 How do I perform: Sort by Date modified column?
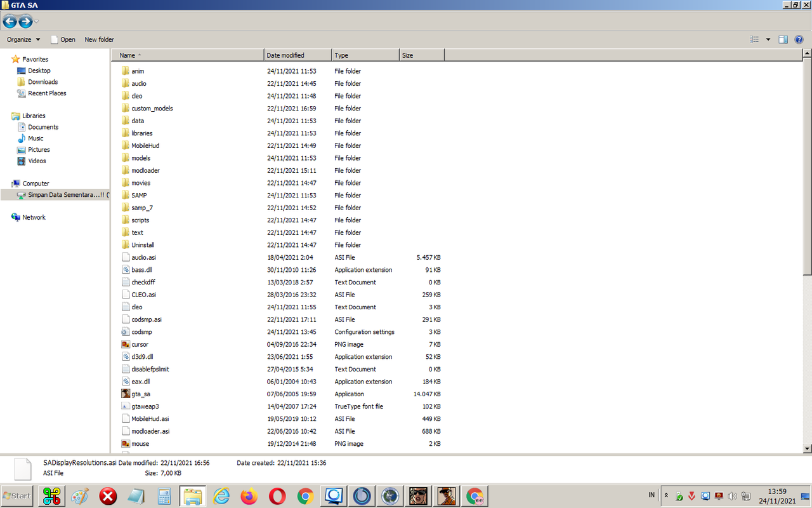click(x=298, y=55)
